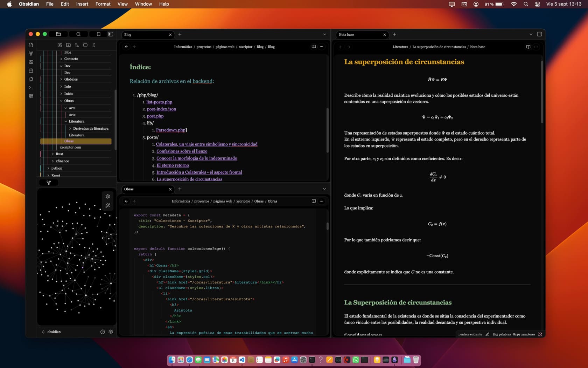Viewport: 588px width, 368px height.
Task: Toggle the right sidebar
Action: (x=539, y=34)
